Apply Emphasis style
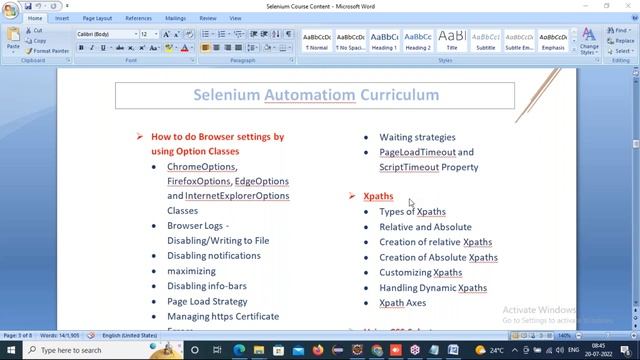Viewport: 640px width, 360px height. 553,41
